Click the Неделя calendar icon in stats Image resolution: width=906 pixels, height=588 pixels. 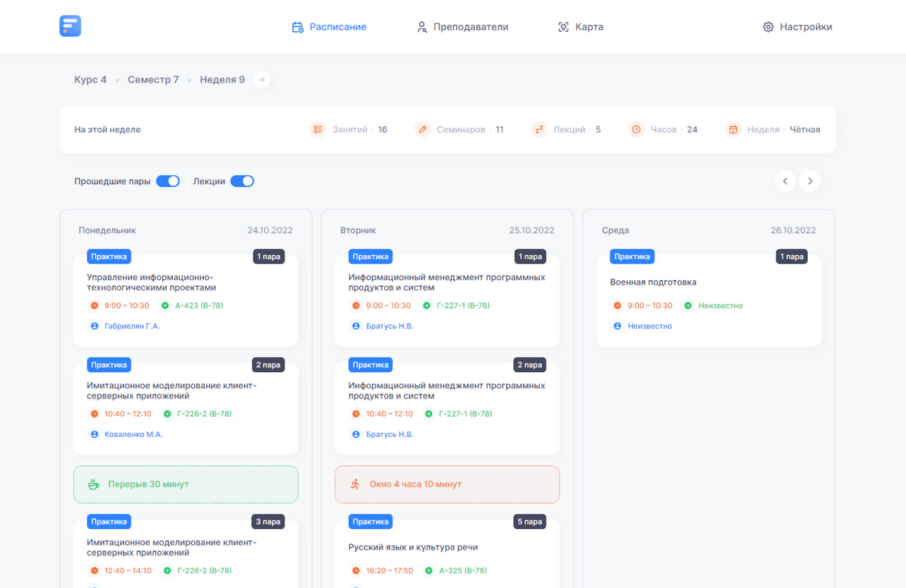coord(733,130)
